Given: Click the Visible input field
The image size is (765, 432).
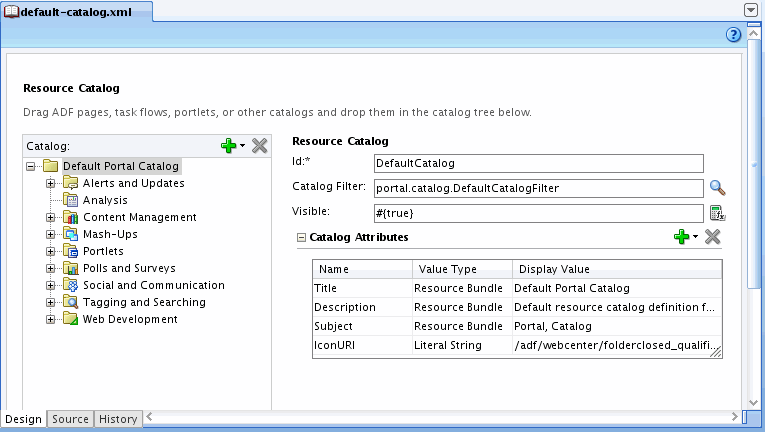Looking at the screenshot, I should [x=539, y=213].
